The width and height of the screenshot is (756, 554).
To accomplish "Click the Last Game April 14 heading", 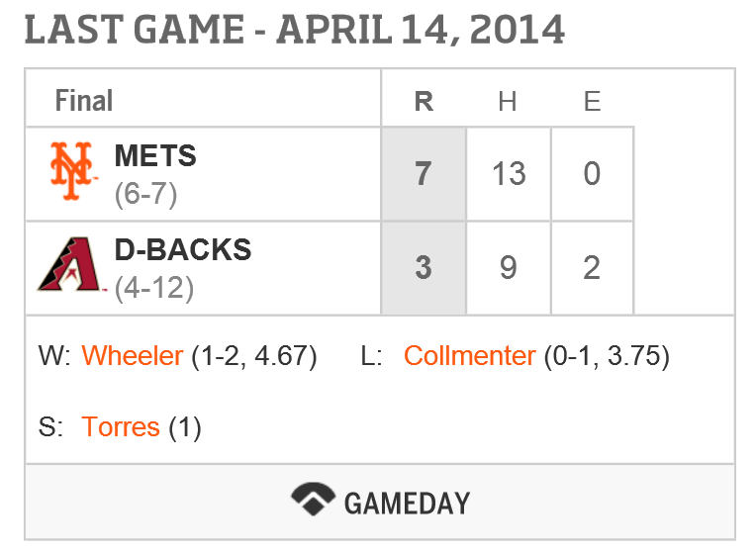I will 294,30.
